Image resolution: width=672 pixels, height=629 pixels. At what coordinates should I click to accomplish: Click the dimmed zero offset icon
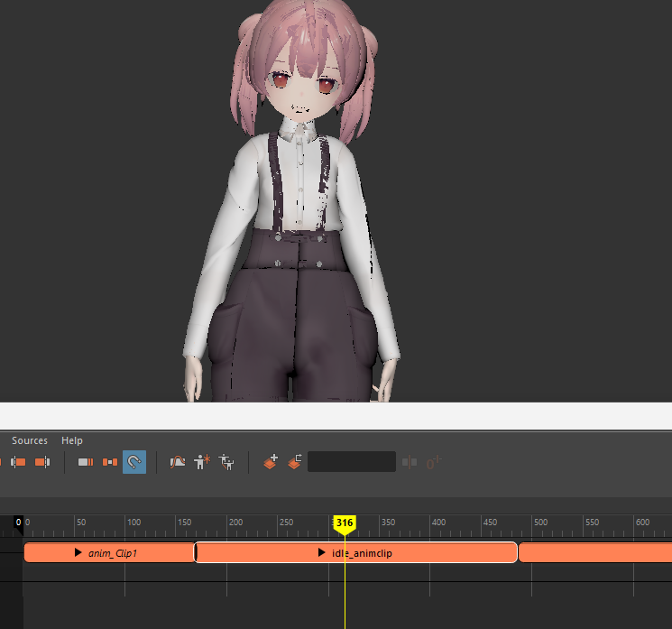click(x=433, y=463)
